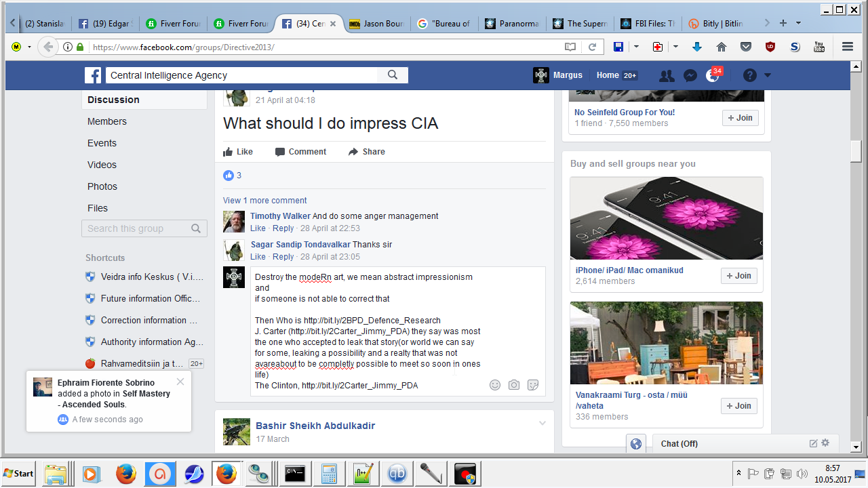This screenshot has width=868, height=488.
Task: Click the emoji smiley icon in comment box
Action: tap(495, 385)
